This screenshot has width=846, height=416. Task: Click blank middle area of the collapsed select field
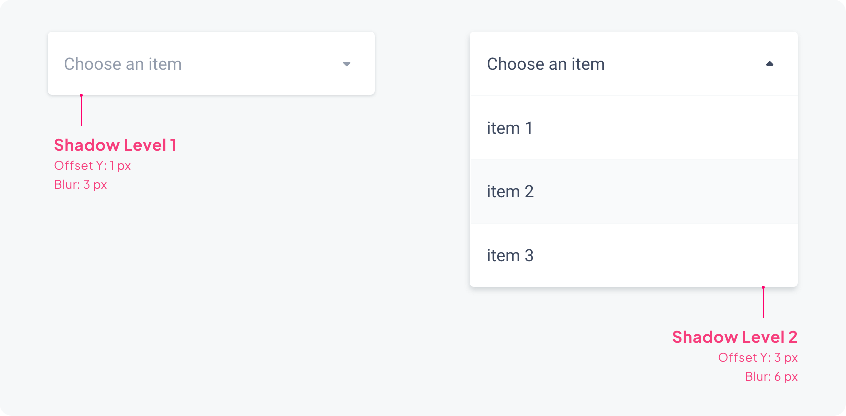tap(260, 64)
